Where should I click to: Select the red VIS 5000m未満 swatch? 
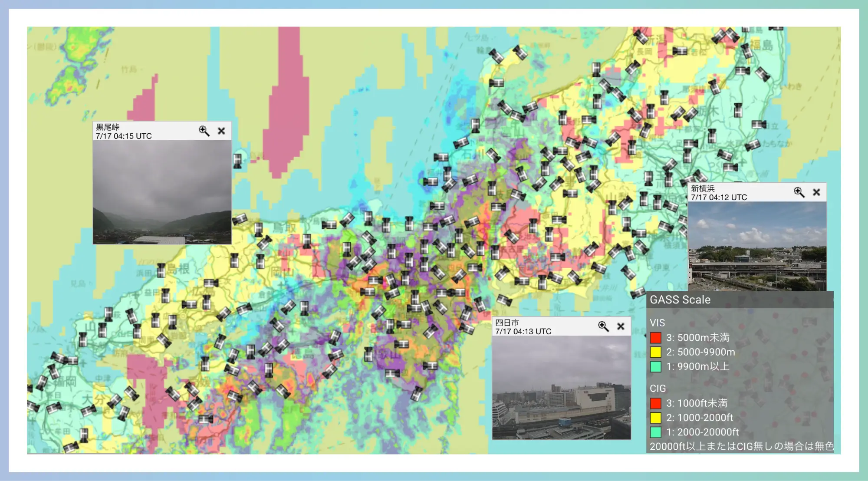tap(655, 337)
